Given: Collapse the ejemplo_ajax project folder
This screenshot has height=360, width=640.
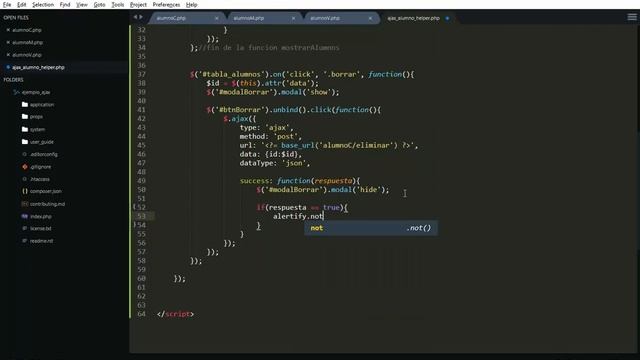Looking at the screenshot, I should pyautogui.click(x=16, y=92).
